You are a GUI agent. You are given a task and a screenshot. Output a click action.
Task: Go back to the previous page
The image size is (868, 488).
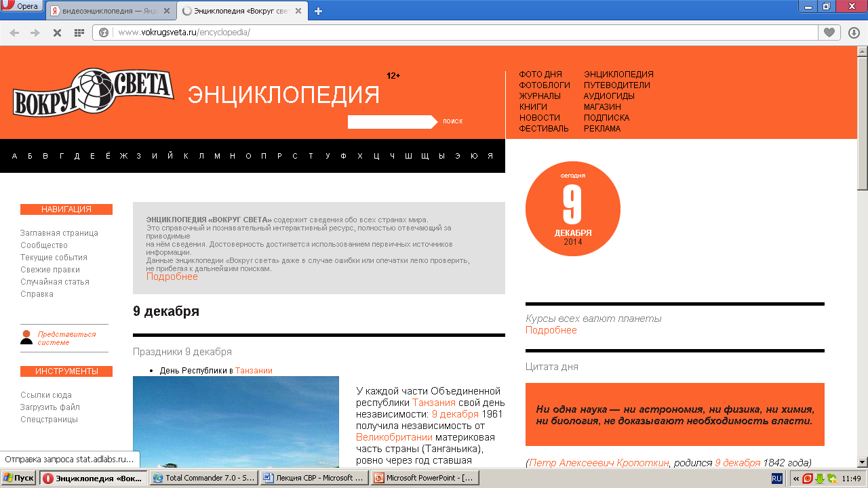click(14, 33)
